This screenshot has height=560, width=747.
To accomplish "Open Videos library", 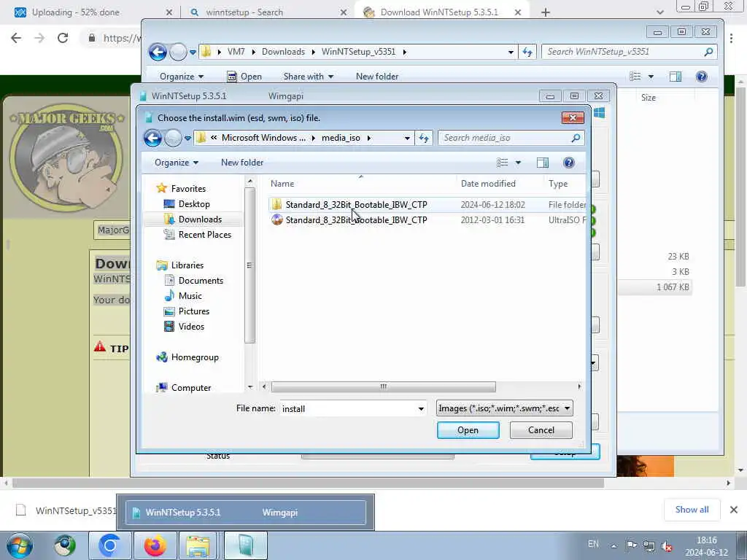I will click(x=191, y=326).
